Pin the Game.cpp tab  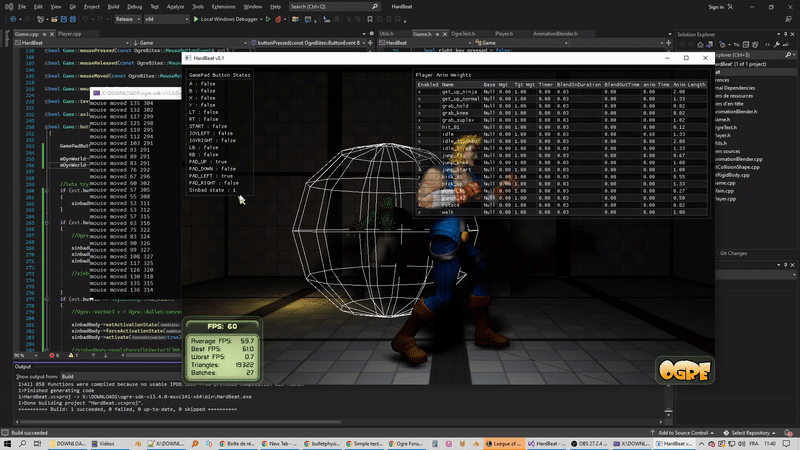(44, 34)
